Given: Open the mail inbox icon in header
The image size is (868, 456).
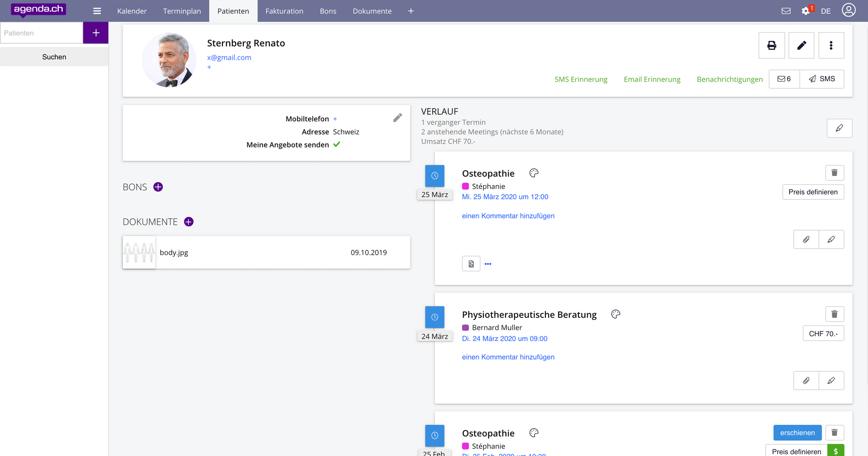Looking at the screenshot, I should [x=786, y=11].
